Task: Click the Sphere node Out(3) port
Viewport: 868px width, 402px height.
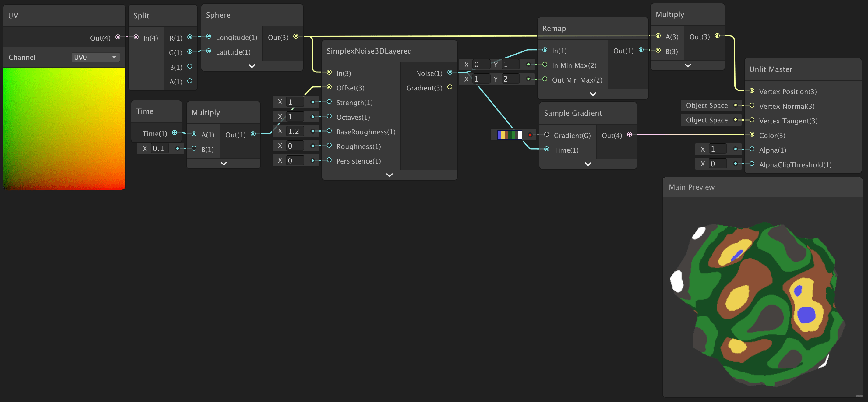Action: point(295,36)
